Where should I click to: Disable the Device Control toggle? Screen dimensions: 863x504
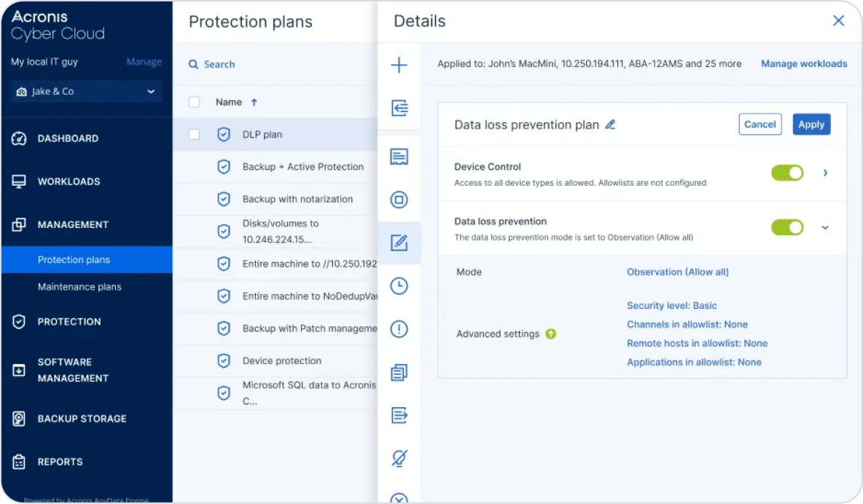tap(786, 173)
